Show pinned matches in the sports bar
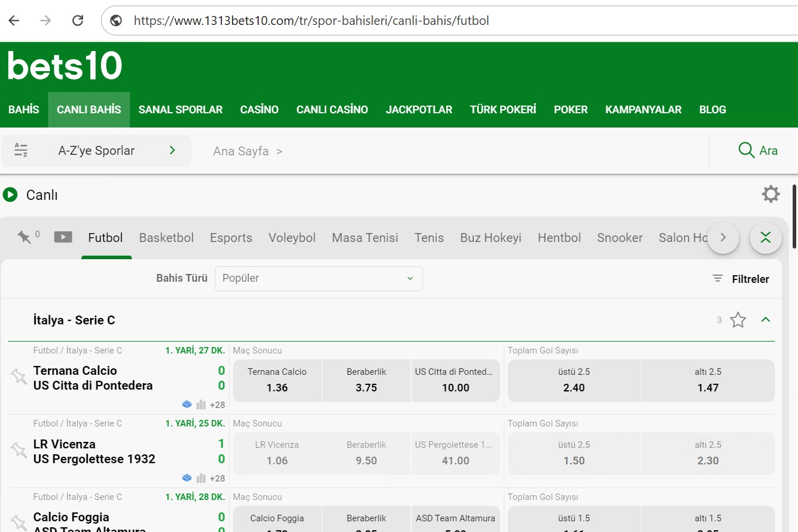Image resolution: width=798 pixels, height=532 pixels. point(24,237)
